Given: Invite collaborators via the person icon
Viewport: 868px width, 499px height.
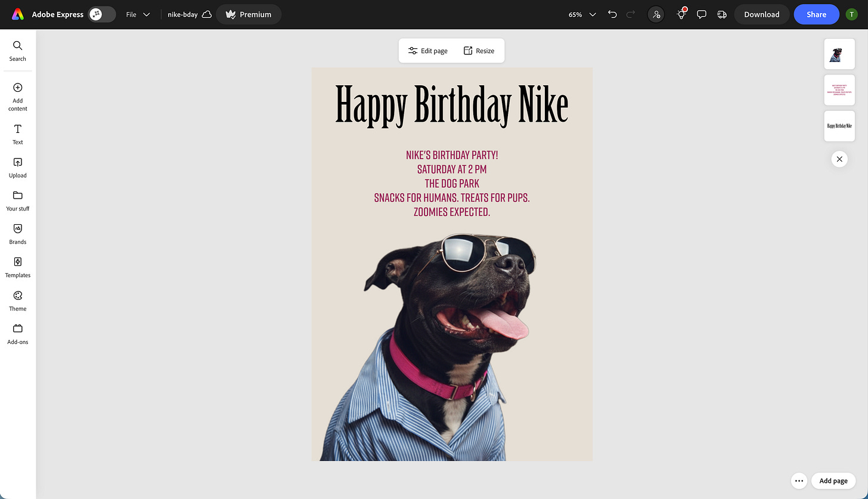Looking at the screenshot, I should (656, 14).
